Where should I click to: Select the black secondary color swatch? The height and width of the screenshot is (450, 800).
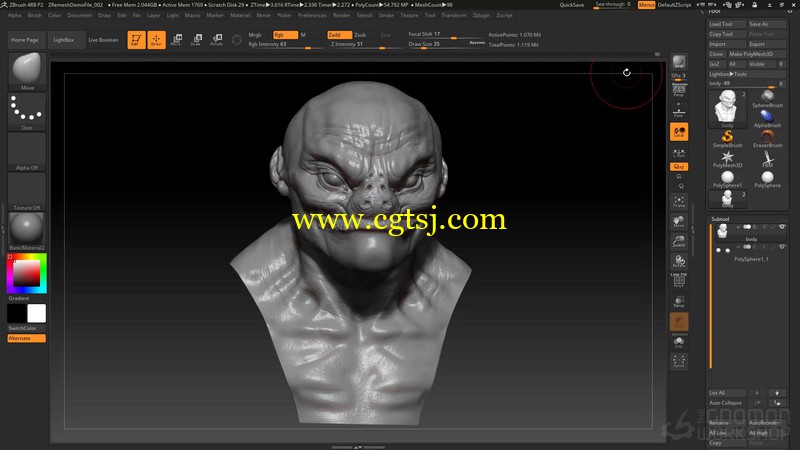(x=17, y=313)
